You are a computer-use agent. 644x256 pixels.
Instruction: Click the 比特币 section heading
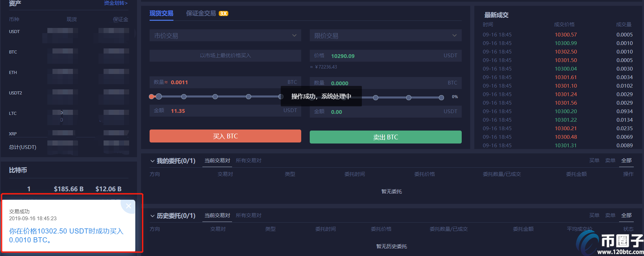tap(18, 170)
